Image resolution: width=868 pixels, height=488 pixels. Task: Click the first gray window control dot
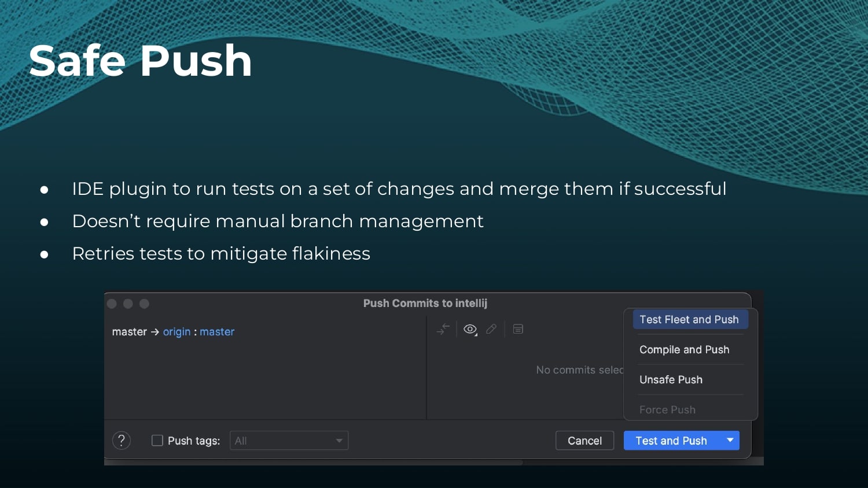(112, 304)
